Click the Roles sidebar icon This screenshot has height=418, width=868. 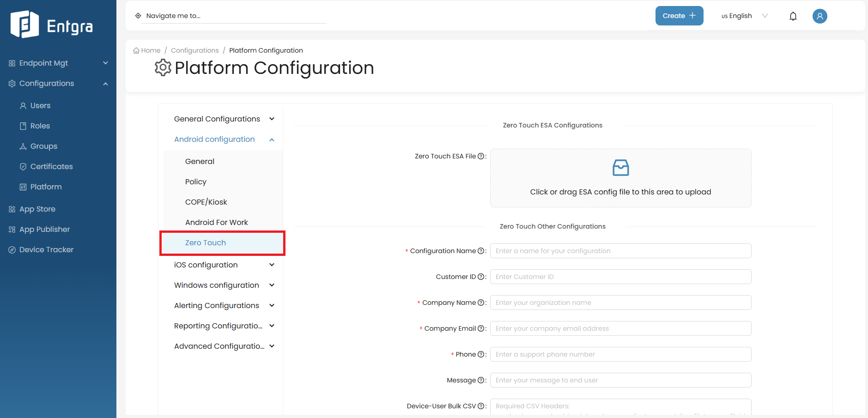point(23,126)
